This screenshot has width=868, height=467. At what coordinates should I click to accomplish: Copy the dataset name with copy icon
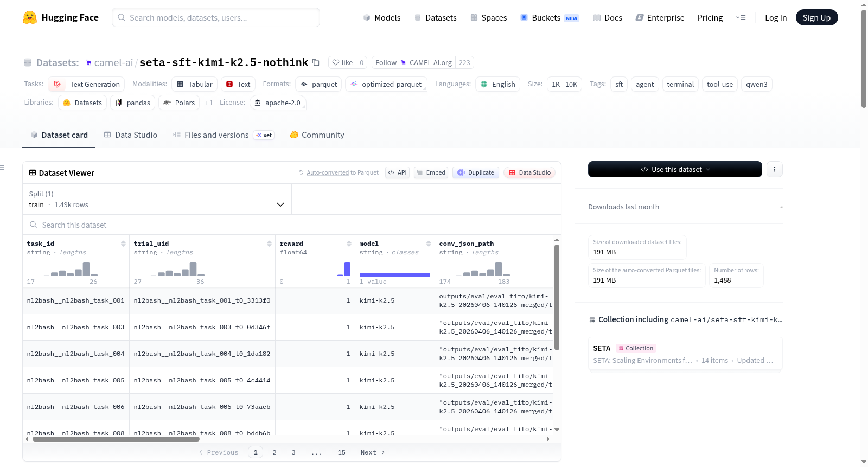316,62
